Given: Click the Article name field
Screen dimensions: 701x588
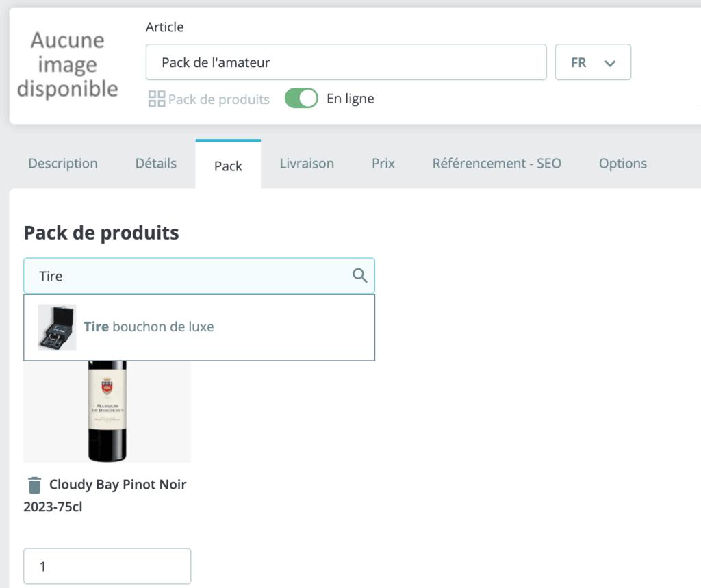Looking at the screenshot, I should (346, 62).
